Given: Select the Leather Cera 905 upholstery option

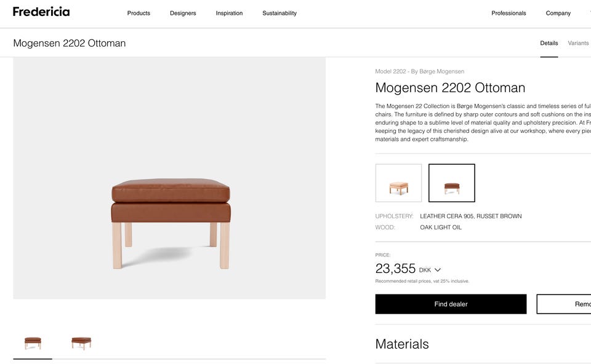Looking at the screenshot, I should pyautogui.click(x=471, y=216).
